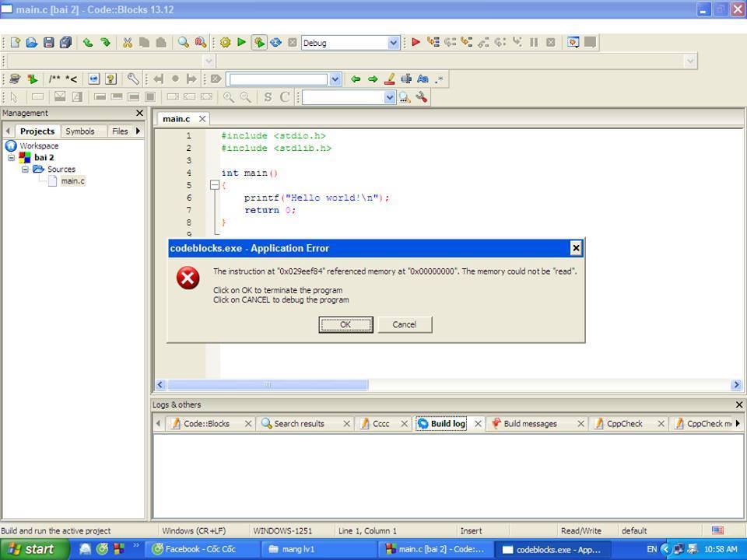
Task: Click the Open file folder icon
Action: [31, 43]
